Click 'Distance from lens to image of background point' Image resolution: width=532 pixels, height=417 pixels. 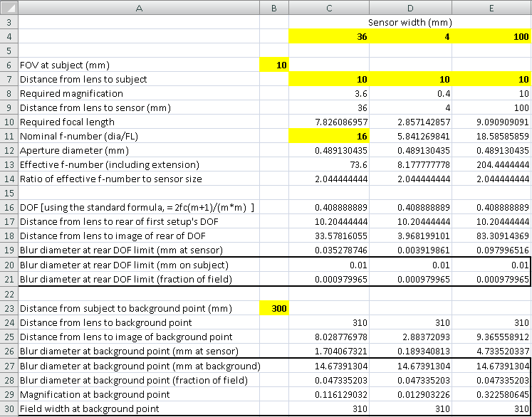tap(126, 337)
